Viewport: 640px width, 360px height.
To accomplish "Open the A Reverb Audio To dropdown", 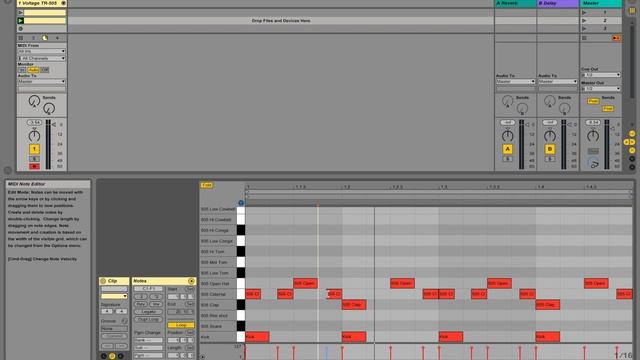I will point(516,82).
